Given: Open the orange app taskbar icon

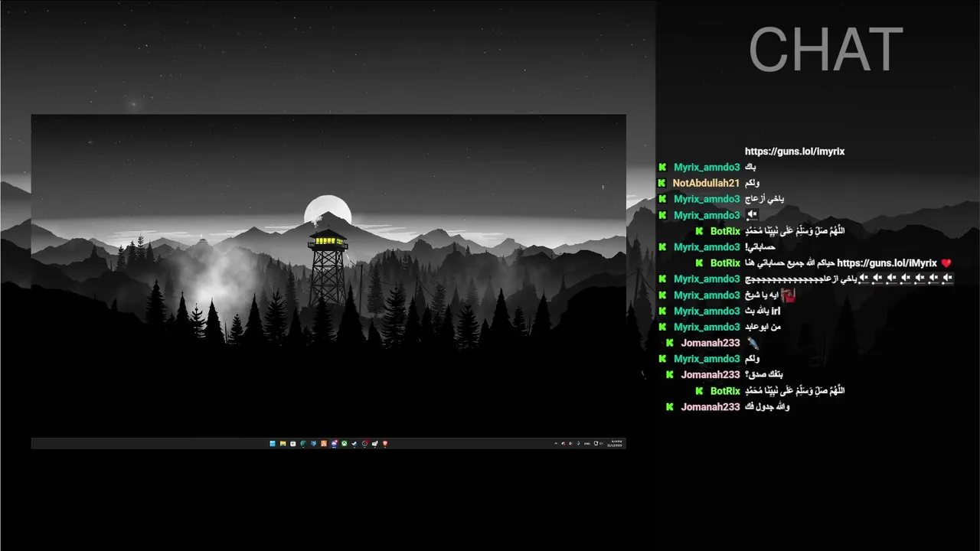Looking at the screenshot, I should coord(324,443).
